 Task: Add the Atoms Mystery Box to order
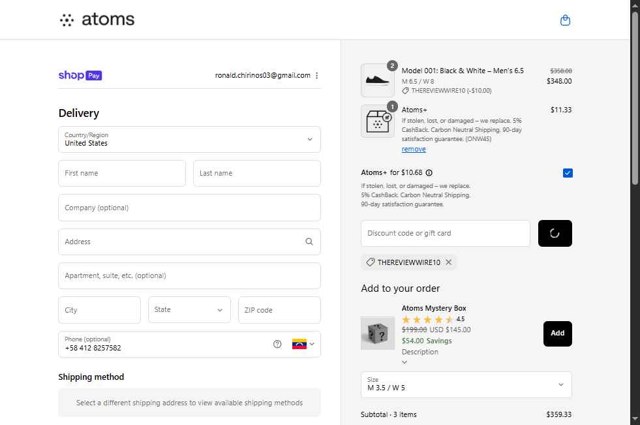point(557,334)
